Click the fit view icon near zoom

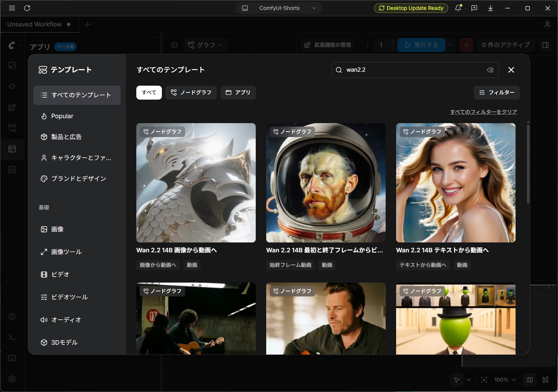[x=484, y=380]
